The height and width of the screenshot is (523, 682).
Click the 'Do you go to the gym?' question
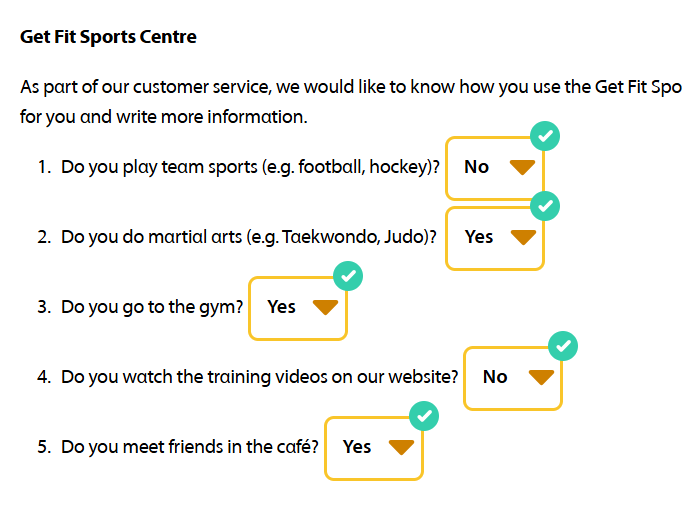click(152, 307)
